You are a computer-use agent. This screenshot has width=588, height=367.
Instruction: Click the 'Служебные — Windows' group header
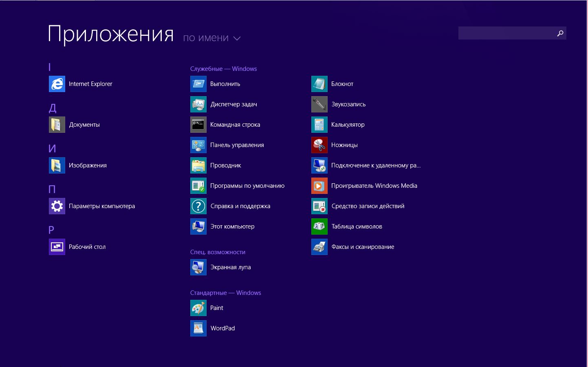(223, 69)
